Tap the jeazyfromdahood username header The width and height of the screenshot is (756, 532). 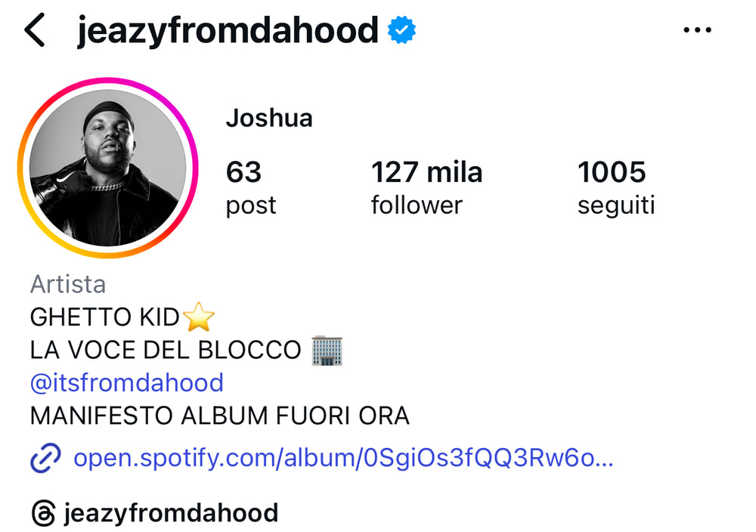pos(227,30)
